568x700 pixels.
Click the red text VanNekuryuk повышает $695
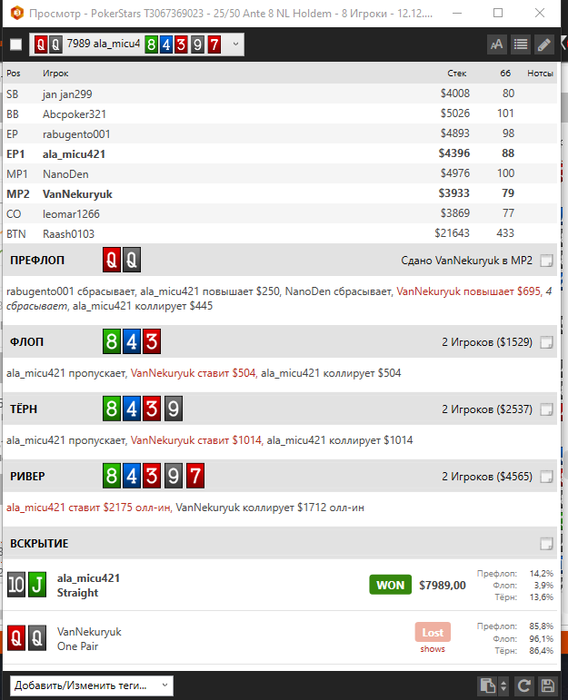pos(468,292)
